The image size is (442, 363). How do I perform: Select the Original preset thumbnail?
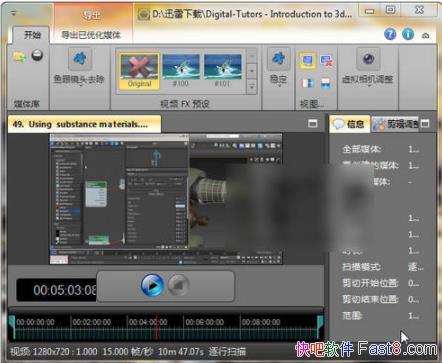click(139, 71)
